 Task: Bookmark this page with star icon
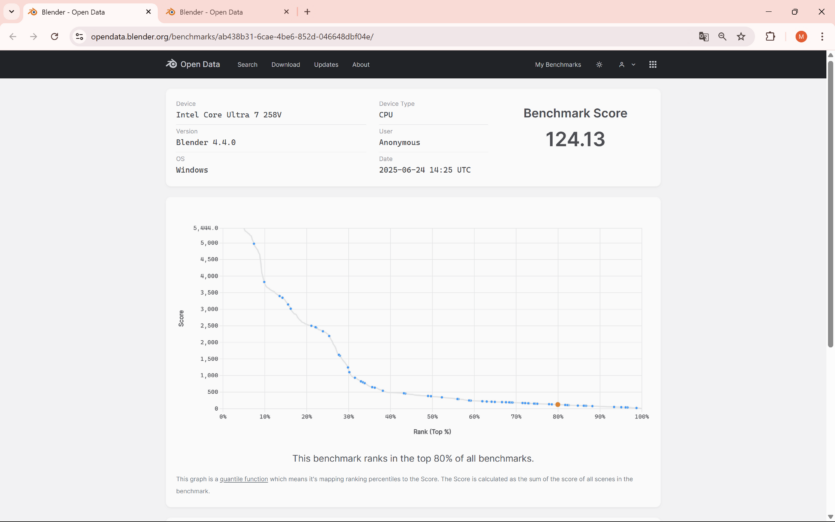click(741, 36)
